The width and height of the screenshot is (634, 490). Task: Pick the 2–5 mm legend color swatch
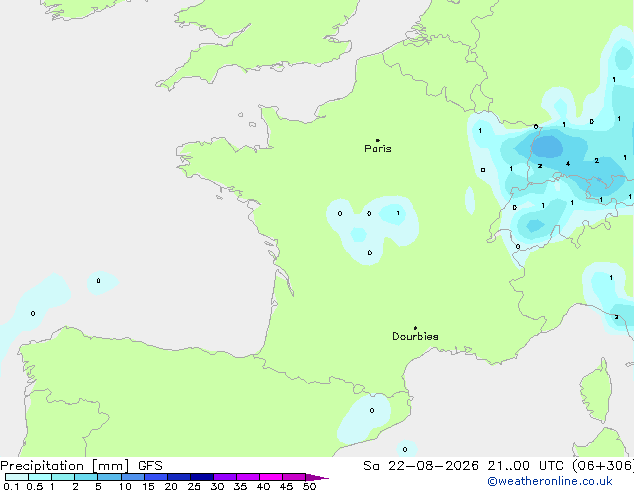click(x=86, y=477)
